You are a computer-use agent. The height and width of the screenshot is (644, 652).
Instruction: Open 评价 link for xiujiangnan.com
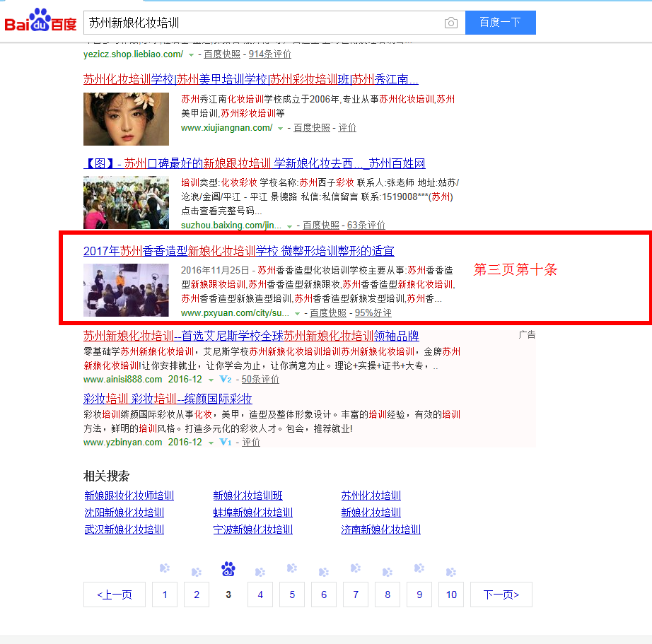(x=347, y=128)
